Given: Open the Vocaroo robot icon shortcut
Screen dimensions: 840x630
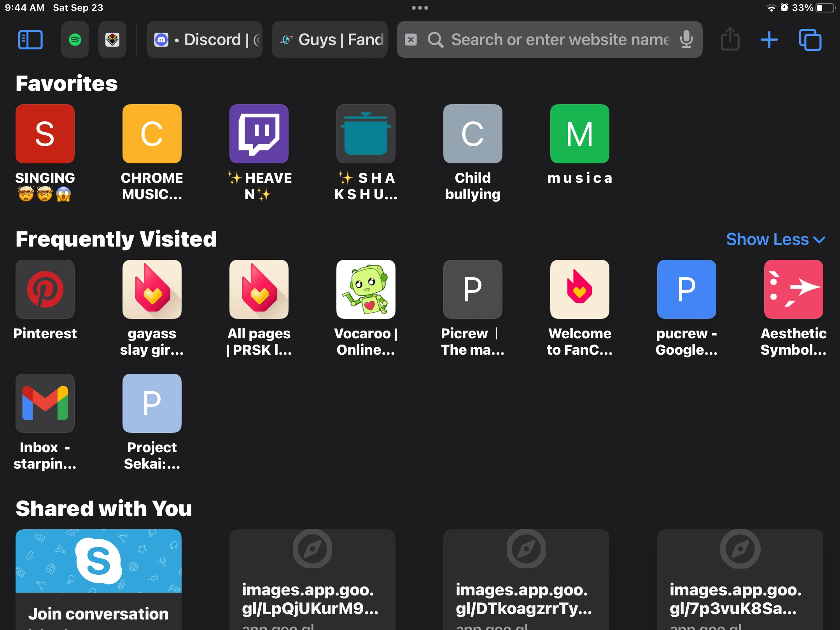Looking at the screenshot, I should (x=366, y=289).
